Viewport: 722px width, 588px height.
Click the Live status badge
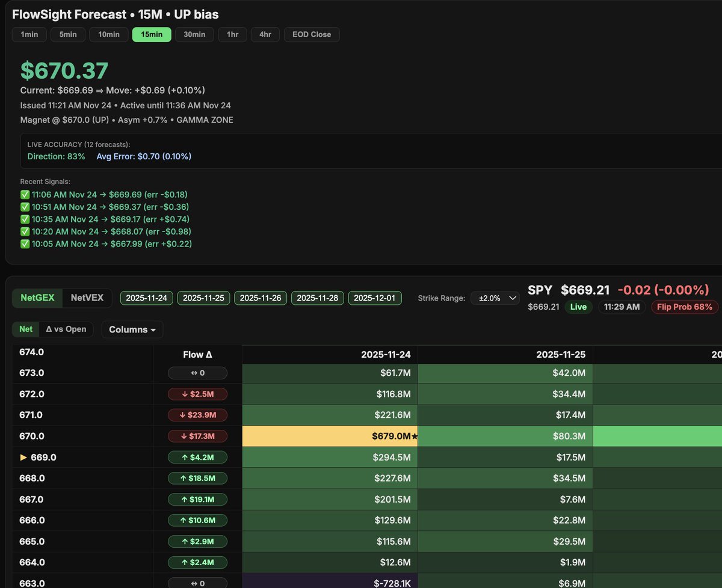click(x=578, y=307)
